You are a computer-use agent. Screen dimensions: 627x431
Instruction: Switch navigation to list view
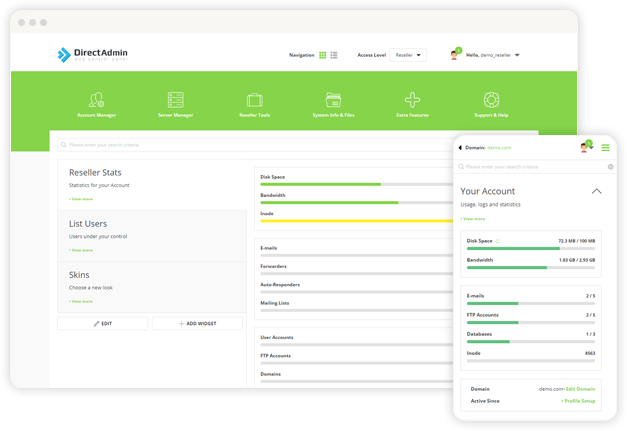pyautogui.click(x=334, y=55)
